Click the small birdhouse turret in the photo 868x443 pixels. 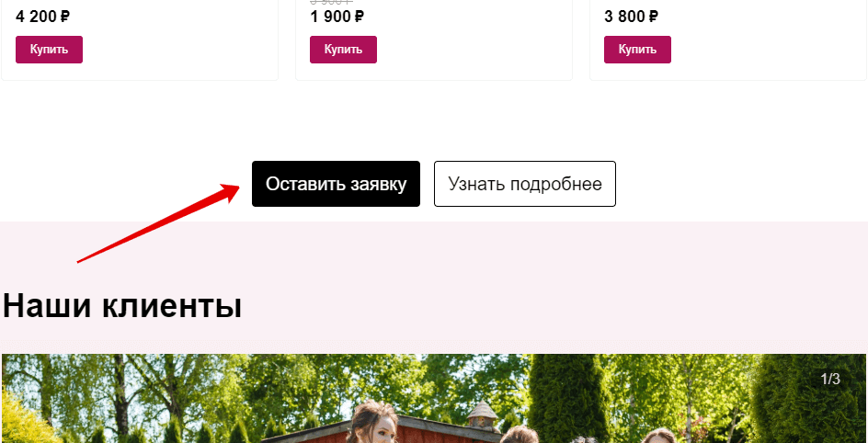pos(483,415)
